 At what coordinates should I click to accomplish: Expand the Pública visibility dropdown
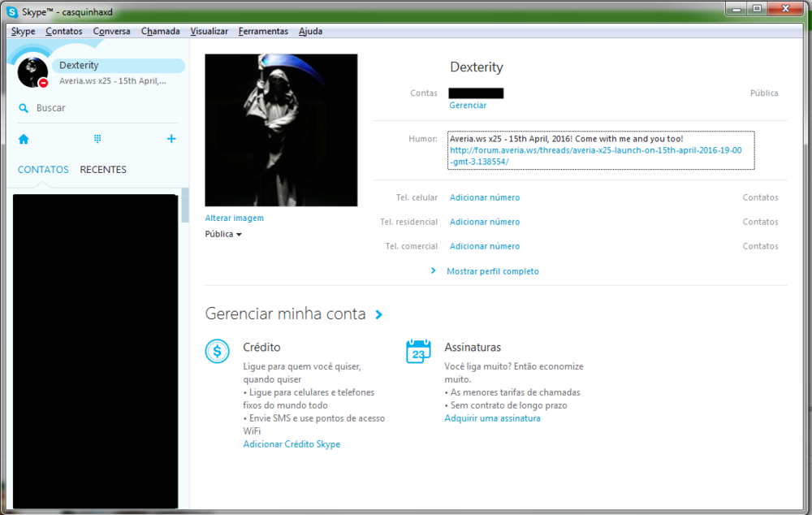pos(223,234)
